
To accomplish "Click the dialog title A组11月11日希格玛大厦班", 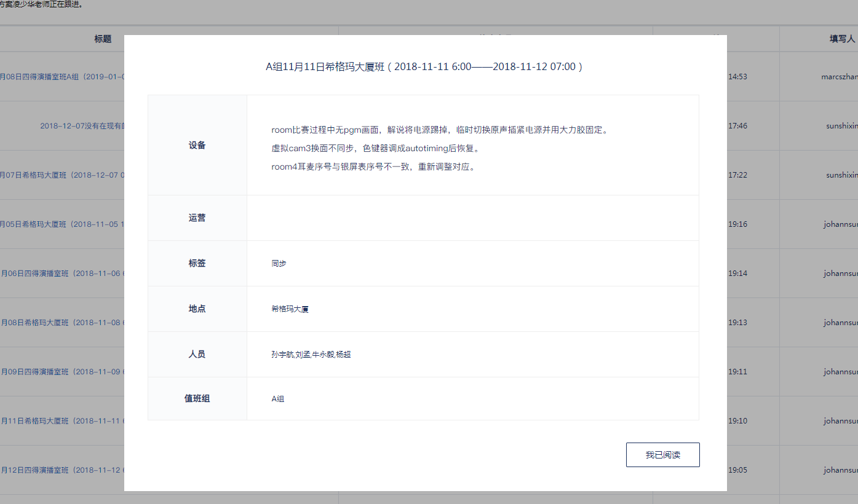I will [424, 66].
